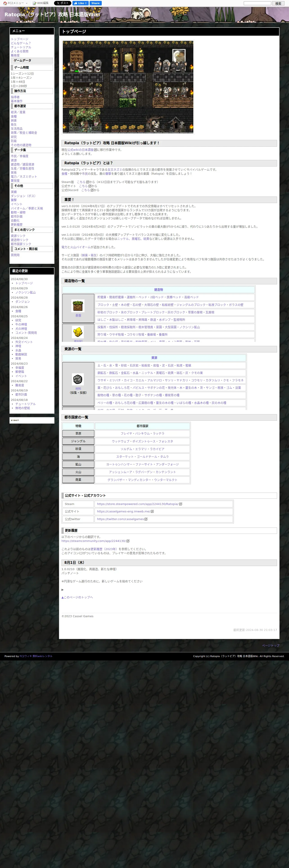The image size is (289, 868).
Task: Open the Ratopia gameplay screenshot image
Action: (x=128, y=87)
